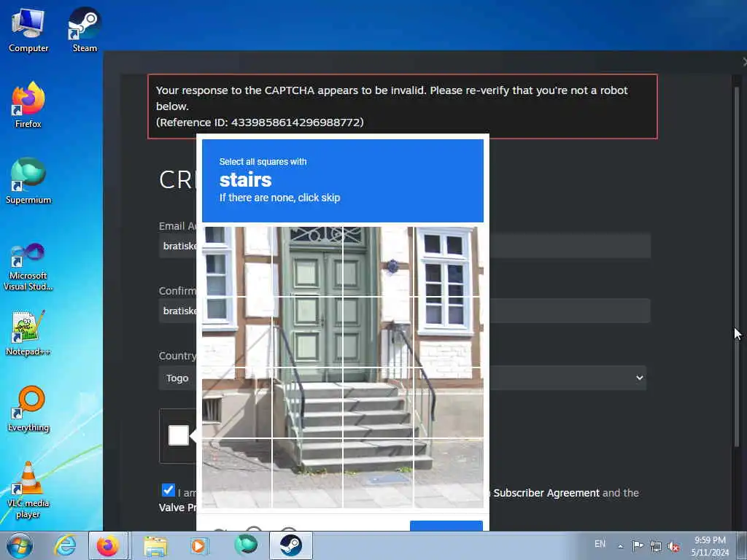Show hidden system tray icons
The image size is (747, 560).
point(620,546)
